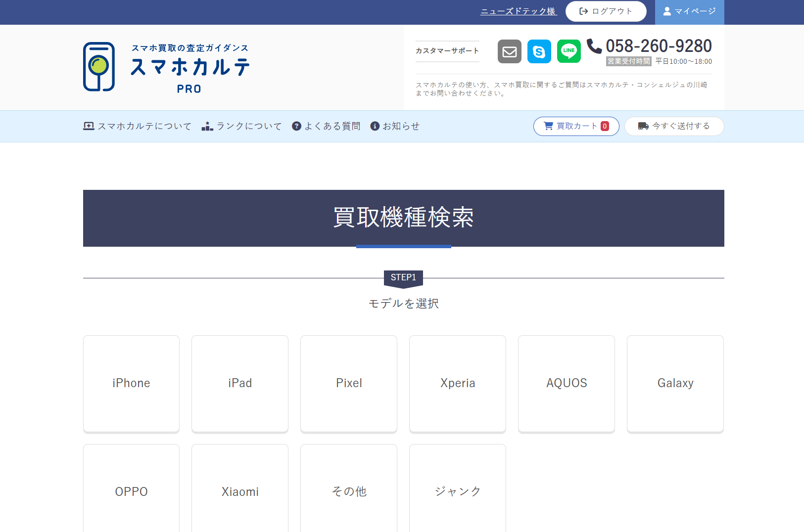Open よくある質問 menu item
The height and width of the screenshot is (532, 804).
(326, 126)
